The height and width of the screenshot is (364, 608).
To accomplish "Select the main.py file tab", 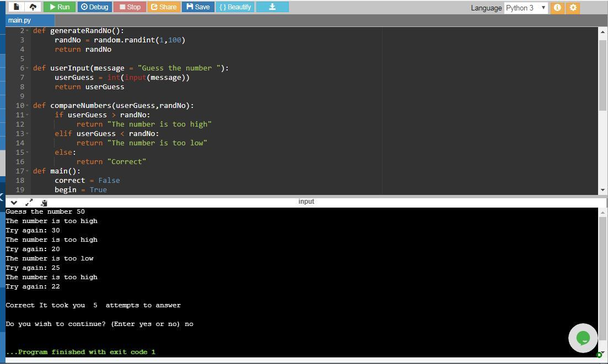I will click(20, 20).
